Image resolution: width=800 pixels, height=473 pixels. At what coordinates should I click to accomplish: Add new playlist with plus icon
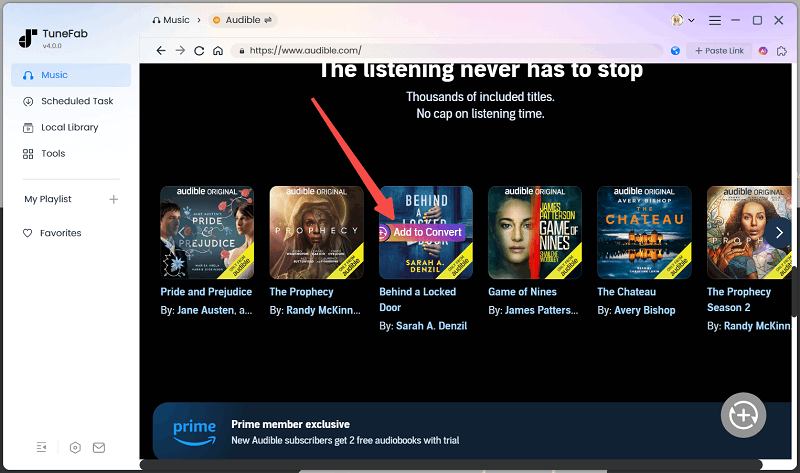pyautogui.click(x=113, y=199)
